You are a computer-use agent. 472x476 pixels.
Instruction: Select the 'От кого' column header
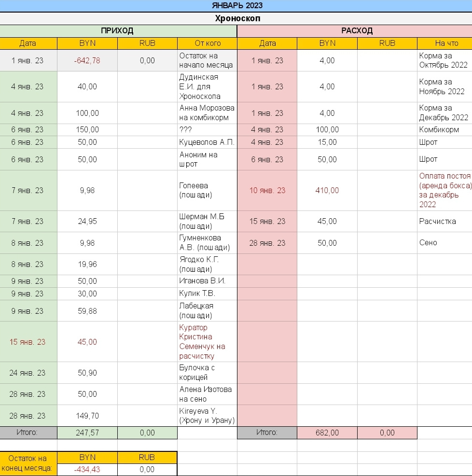click(x=207, y=43)
